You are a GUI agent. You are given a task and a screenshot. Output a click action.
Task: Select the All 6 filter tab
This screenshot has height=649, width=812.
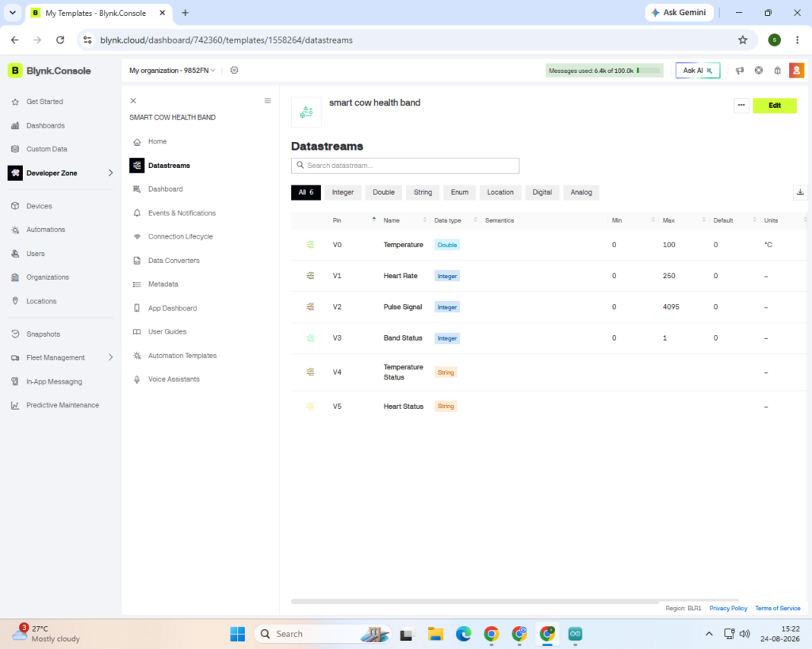tap(305, 193)
